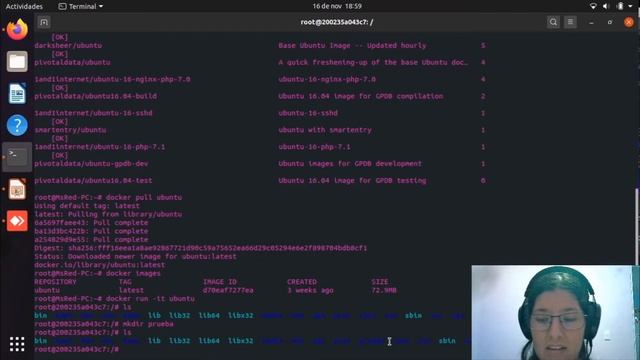Screen dimensions: 640x360
Task: Click the text 'pivotaldata/ubuntu16.04-test'
Action: point(93,180)
